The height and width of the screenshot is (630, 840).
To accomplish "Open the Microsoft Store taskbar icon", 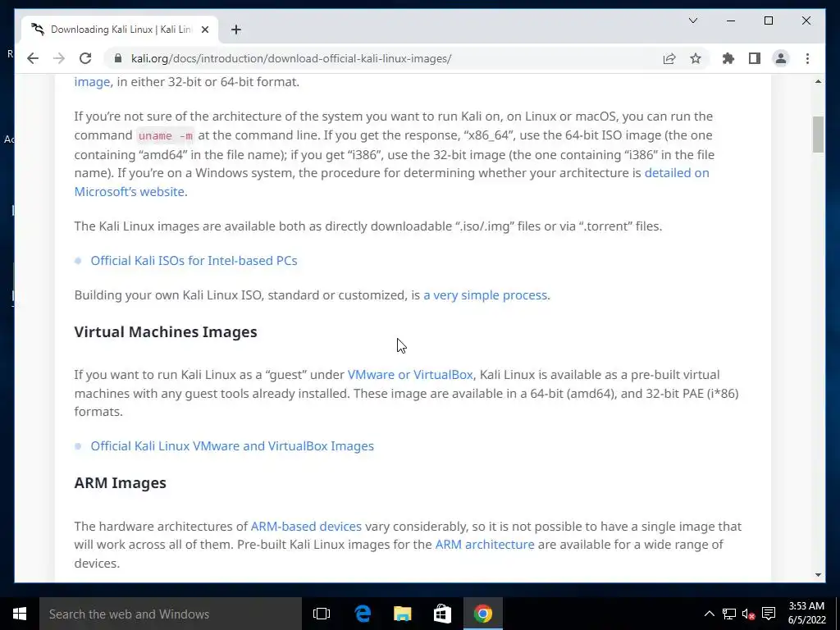I will coord(442,614).
